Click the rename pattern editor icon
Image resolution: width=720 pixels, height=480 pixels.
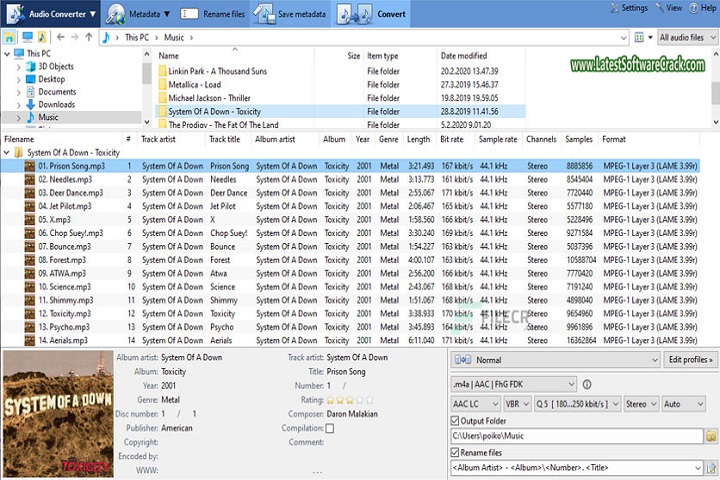pyautogui.click(x=711, y=468)
